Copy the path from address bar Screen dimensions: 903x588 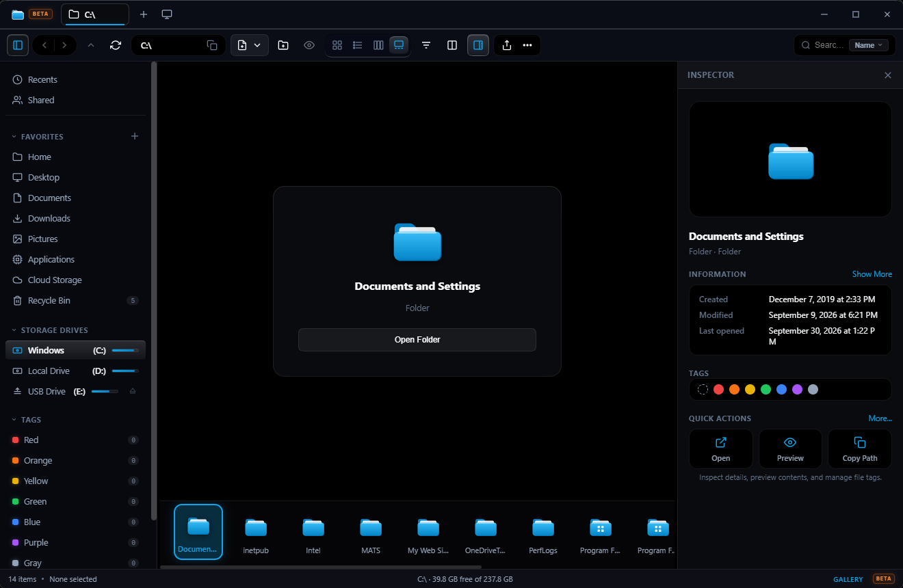pyautogui.click(x=212, y=45)
